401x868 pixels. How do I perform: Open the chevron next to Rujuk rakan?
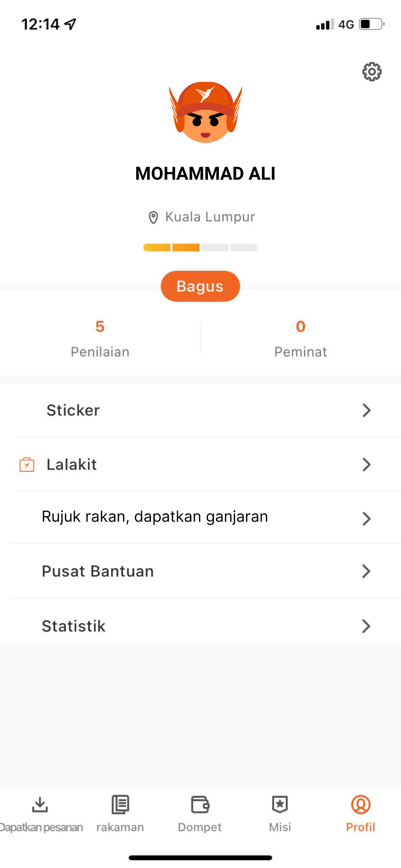(x=367, y=518)
